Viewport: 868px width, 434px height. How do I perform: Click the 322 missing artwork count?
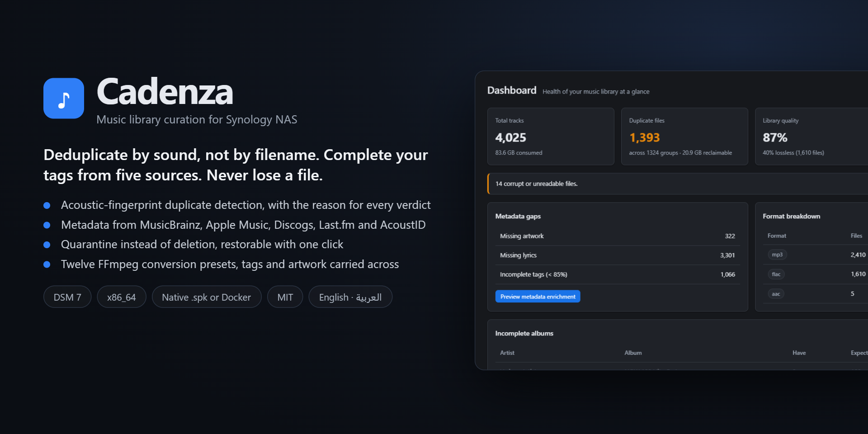[x=730, y=236]
